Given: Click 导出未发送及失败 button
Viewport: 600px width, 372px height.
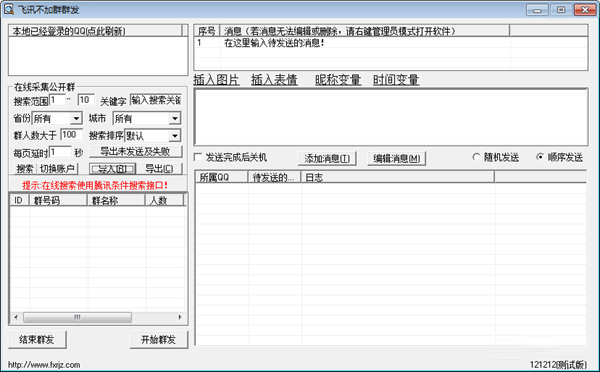Looking at the screenshot, I should (x=136, y=152).
